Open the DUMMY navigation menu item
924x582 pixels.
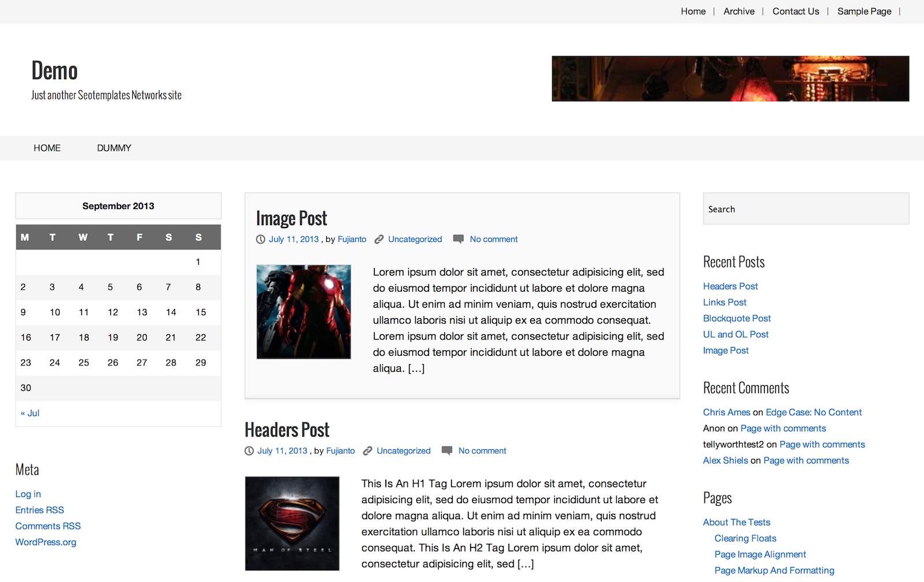pos(114,148)
